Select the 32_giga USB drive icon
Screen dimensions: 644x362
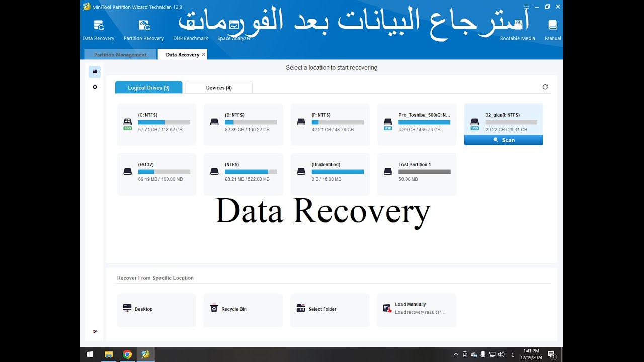[474, 123]
